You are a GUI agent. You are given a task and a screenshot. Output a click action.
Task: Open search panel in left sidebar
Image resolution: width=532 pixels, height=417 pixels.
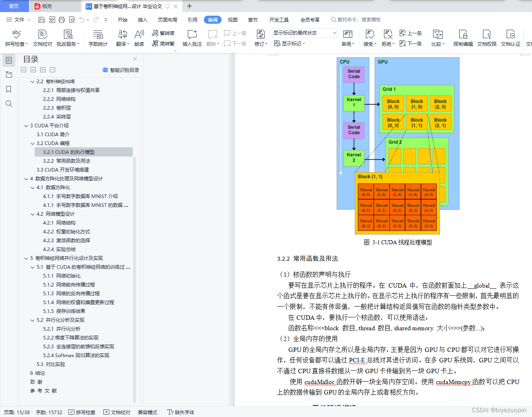[x=8, y=104]
